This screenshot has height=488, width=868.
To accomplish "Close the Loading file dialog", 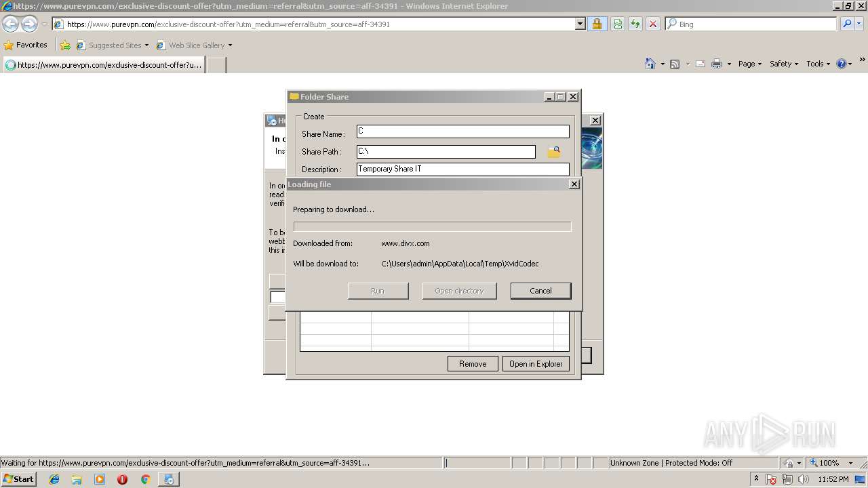I will coord(574,184).
